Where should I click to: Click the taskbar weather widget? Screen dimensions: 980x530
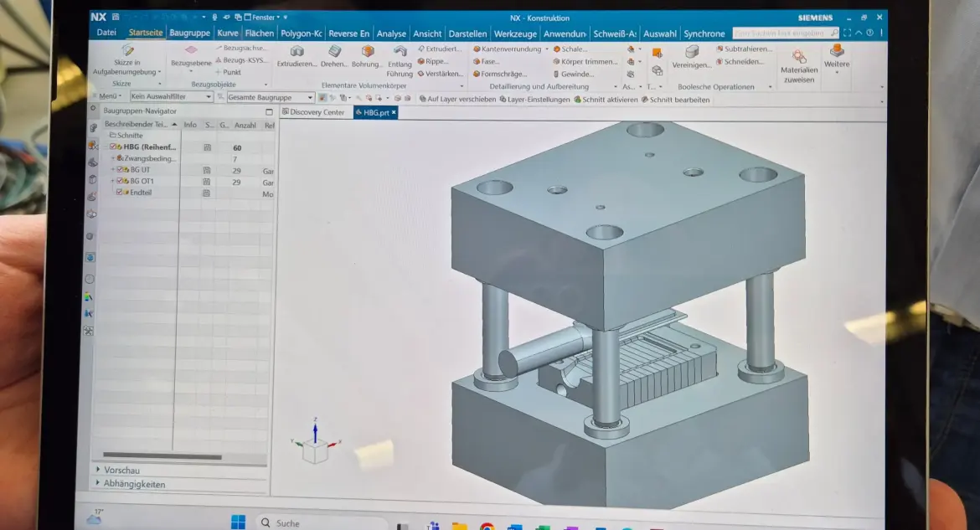pyautogui.click(x=95, y=517)
